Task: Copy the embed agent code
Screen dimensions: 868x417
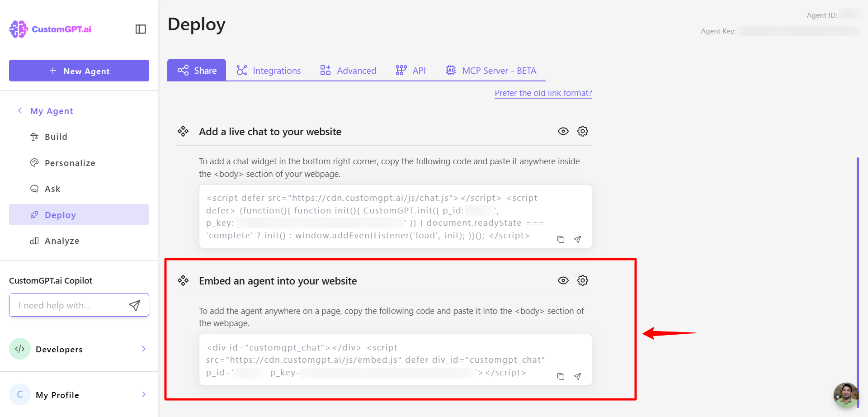Action: pyautogui.click(x=561, y=376)
